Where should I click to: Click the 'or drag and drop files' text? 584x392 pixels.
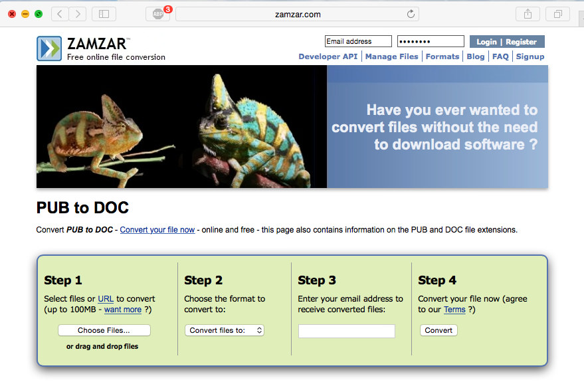pyautogui.click(x=102, y=347)
